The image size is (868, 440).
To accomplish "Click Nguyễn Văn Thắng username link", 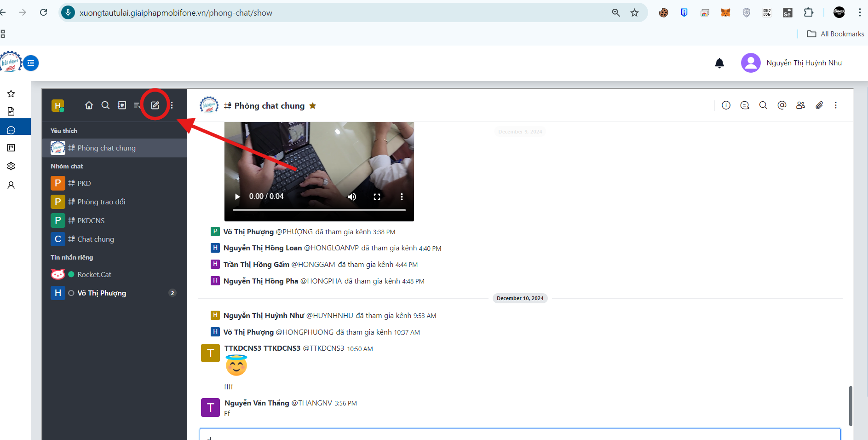I will [x=257, y=403].
